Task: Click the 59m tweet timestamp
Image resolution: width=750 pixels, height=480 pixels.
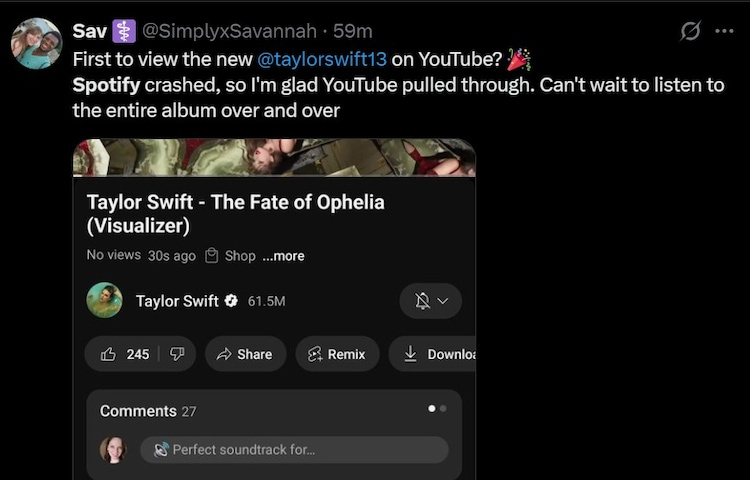Action: tap(352, 31)
